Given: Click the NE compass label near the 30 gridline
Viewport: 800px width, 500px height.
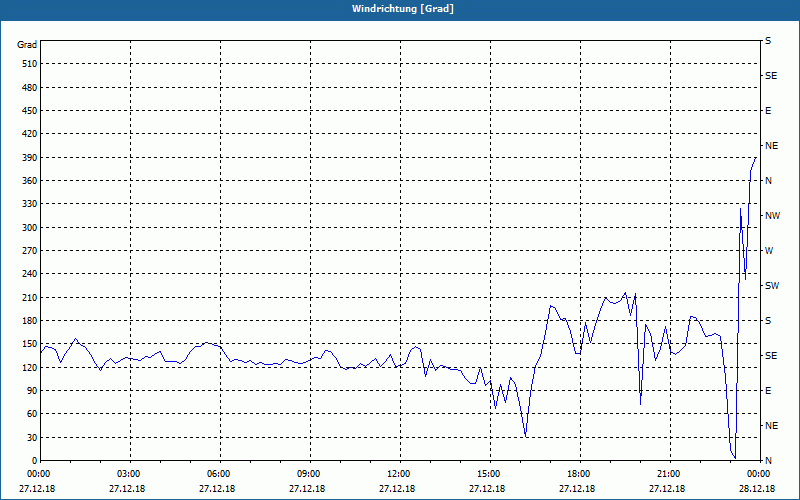Looking at the screenshot, I should (x=771, y=426).
